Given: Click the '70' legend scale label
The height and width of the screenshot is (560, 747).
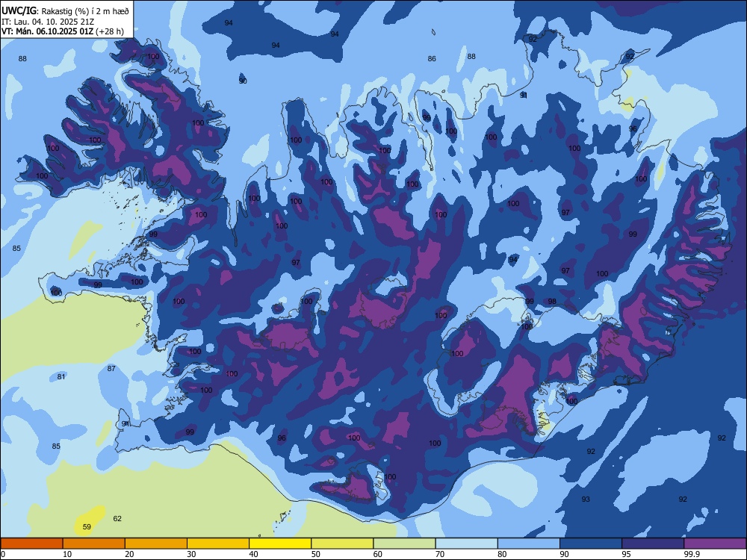Looking at the screenshot, I should [440, 554].
